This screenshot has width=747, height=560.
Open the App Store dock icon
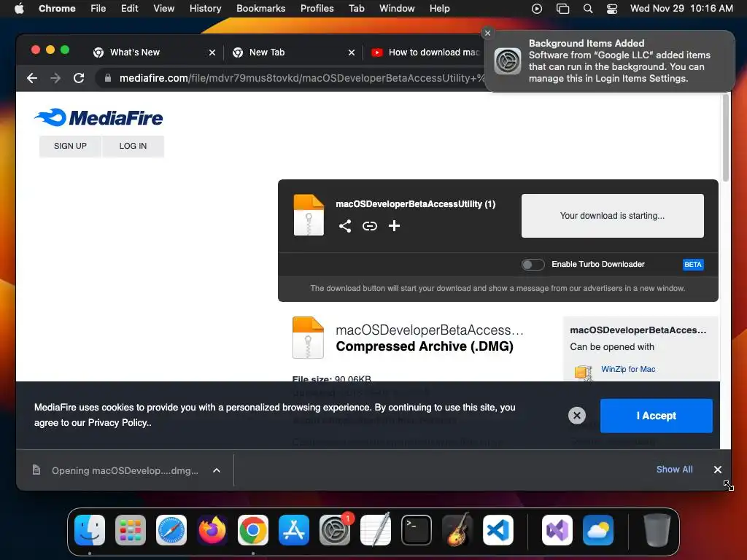[x=294, y=530]
